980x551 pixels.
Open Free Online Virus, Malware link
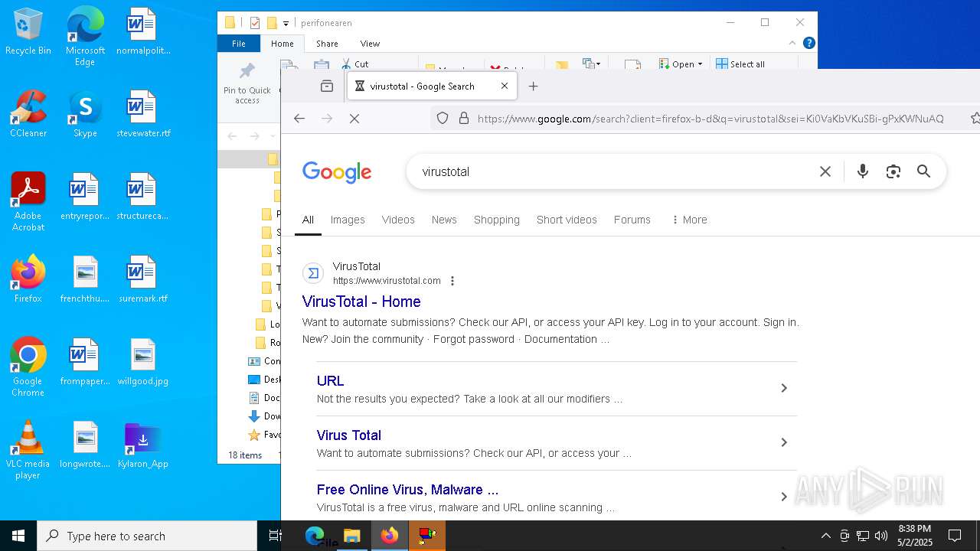tap(407, 489)
